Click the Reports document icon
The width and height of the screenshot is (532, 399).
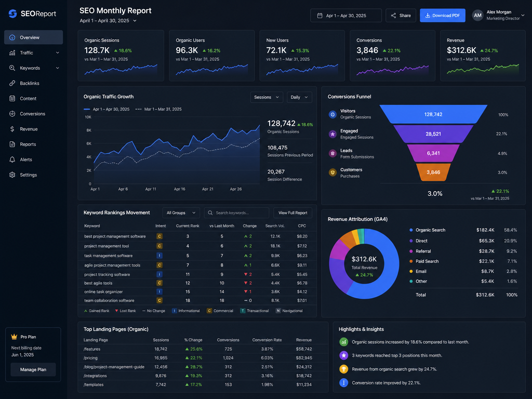tap(12, 144)
